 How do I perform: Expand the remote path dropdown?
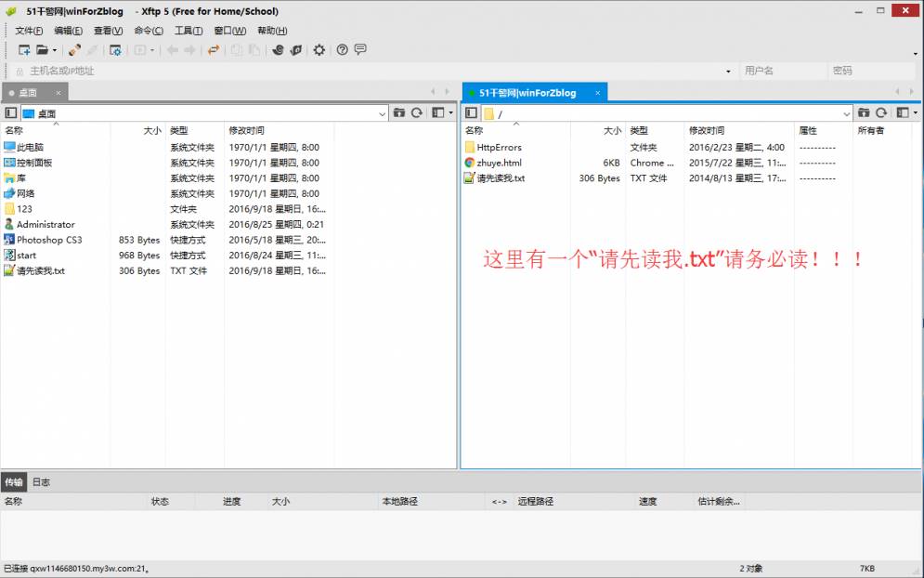coord(846,113)
